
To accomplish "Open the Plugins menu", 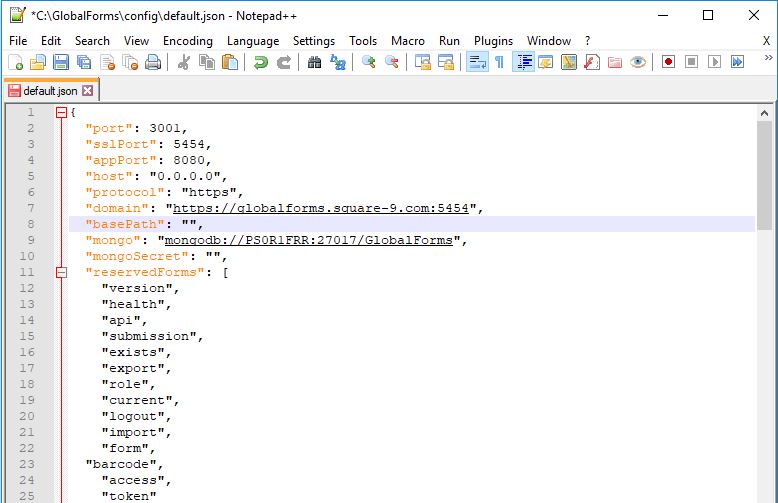I will 493,41.
